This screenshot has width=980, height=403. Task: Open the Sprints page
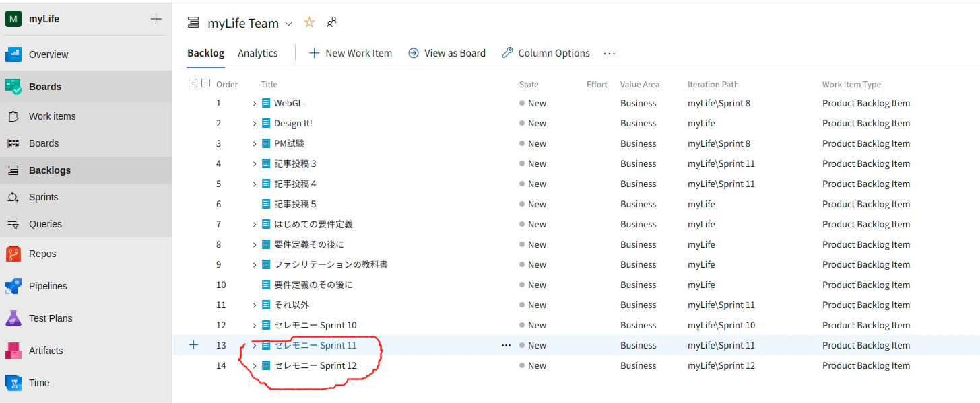[x=44, y=197]
